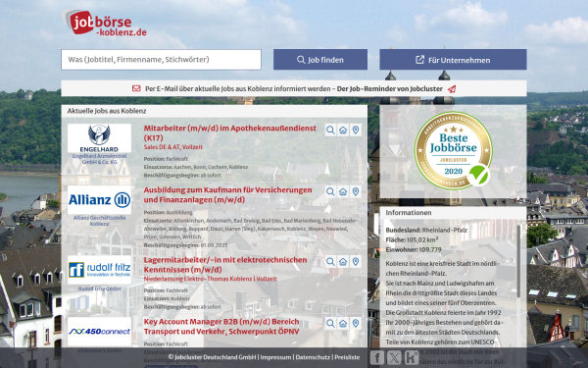Open the Facebook icon in footer

377,357
